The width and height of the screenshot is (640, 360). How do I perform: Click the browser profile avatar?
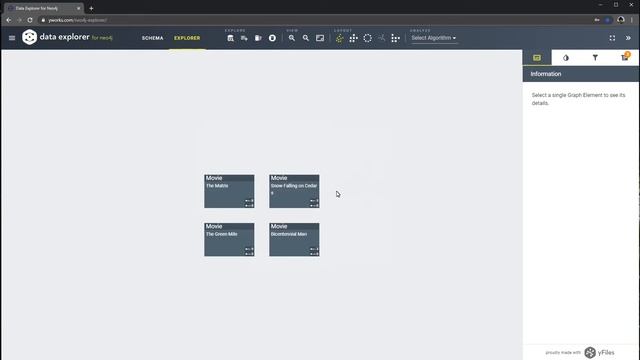coord(621,20)
